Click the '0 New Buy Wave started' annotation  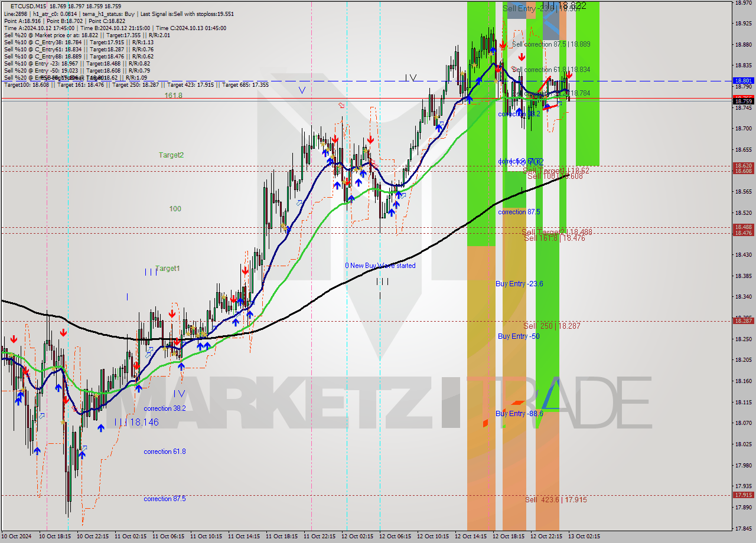(x=380, y=266)
